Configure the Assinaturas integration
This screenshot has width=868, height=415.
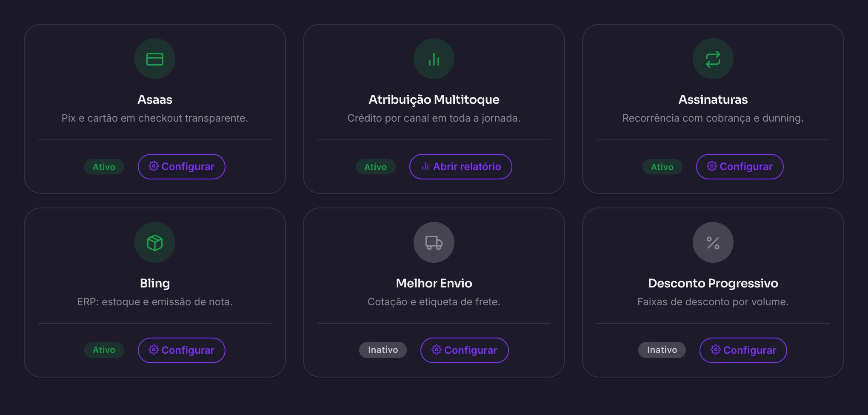[x=740, y=167]
